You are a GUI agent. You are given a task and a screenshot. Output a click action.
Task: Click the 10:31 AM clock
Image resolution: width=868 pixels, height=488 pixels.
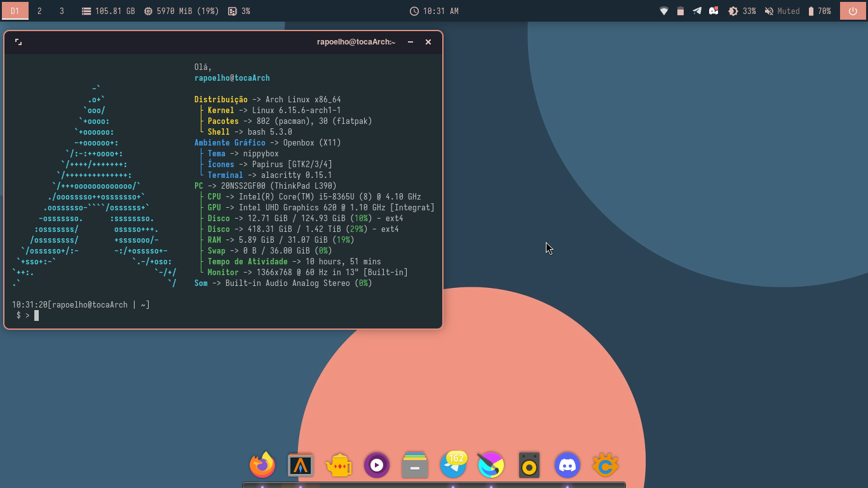434,11
